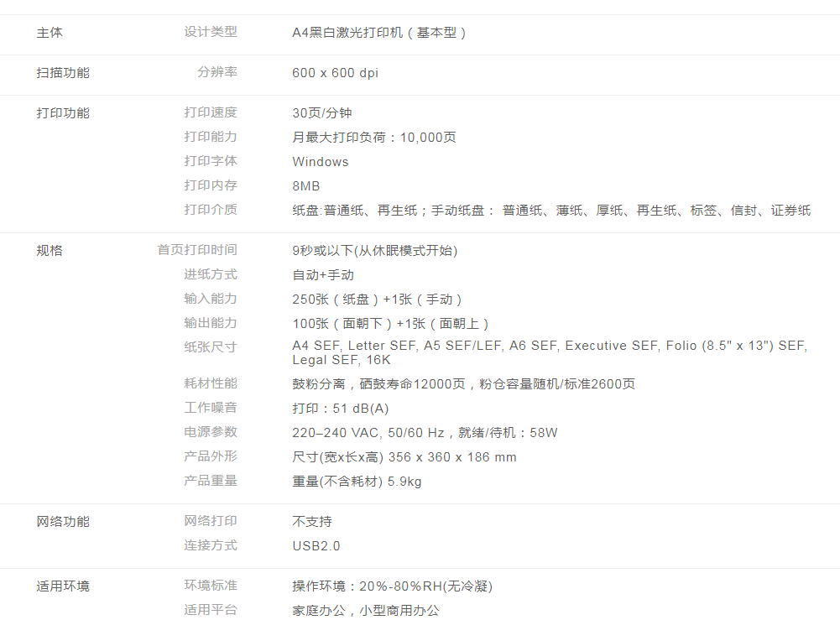Select the USB2.0 connection value

316,546
